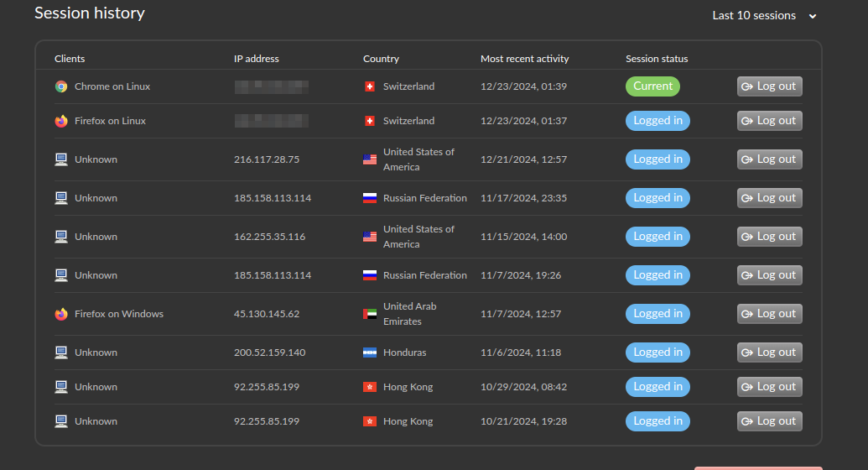
Task: Log out the 216.117.28.75 session
Action: tap(770, 159)
